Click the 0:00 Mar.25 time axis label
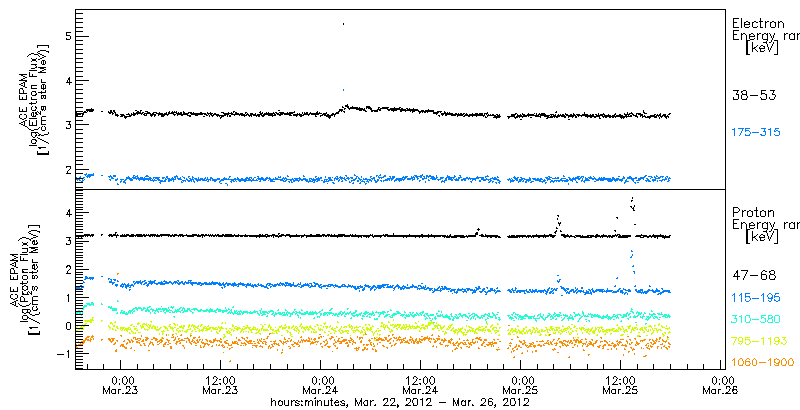The height and width of the screenshot is (410, 800). click(x=521, y=386)
